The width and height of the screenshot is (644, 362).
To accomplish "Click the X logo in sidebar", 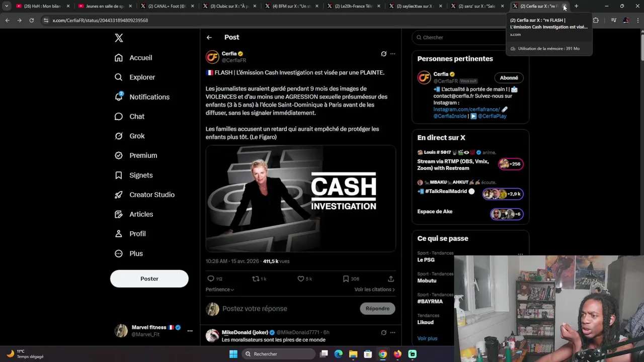I will tap(119, 38).
